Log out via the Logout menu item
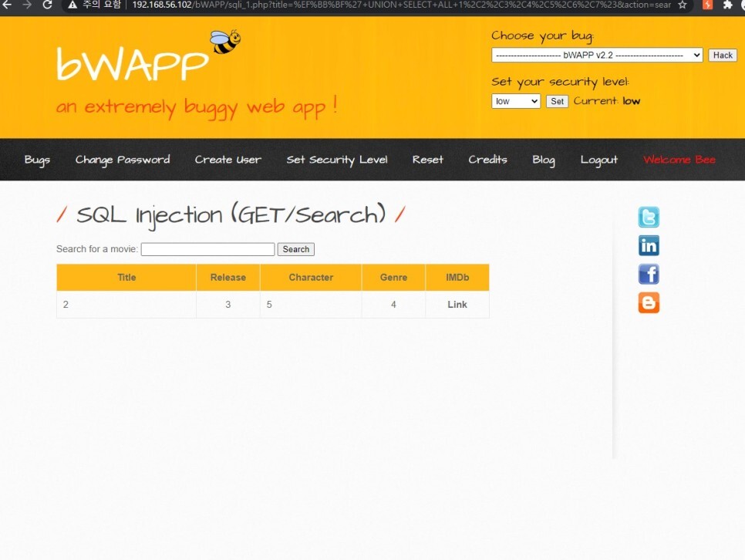The height and width of the screenshot is (560, 745). click(599, 160)
